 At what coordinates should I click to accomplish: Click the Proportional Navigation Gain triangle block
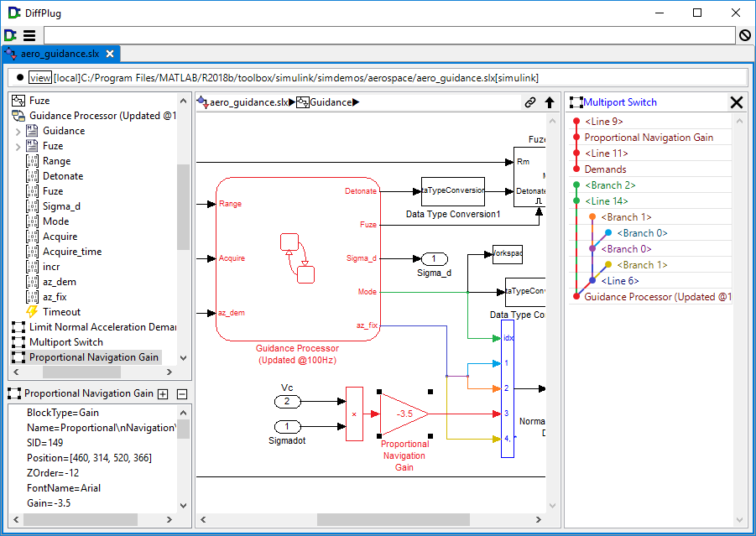(x=404, y=414)
